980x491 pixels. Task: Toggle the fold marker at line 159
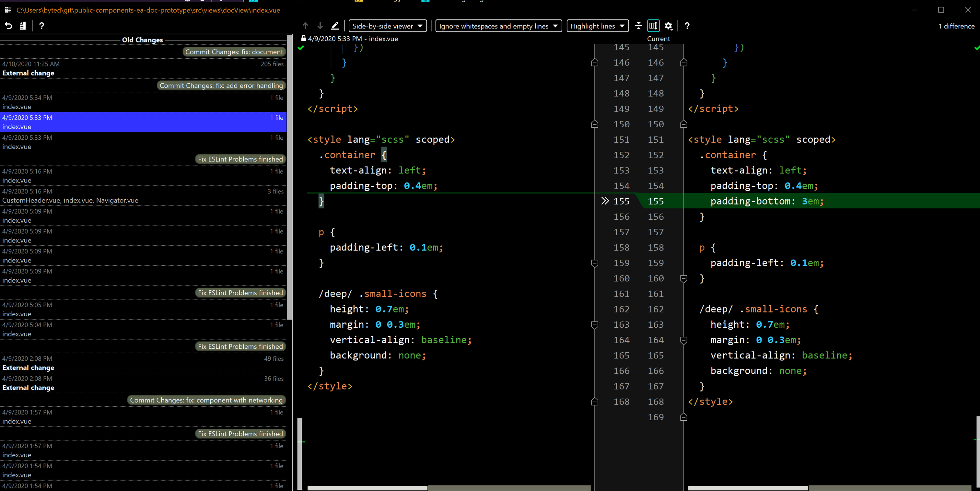(595, 263)
